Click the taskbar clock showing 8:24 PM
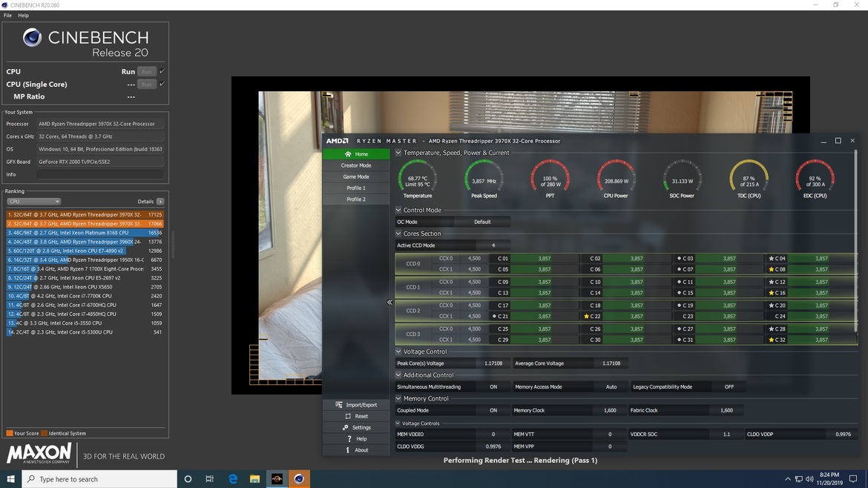This screenshot has width=868, height=488. click(x=829, y=479)
